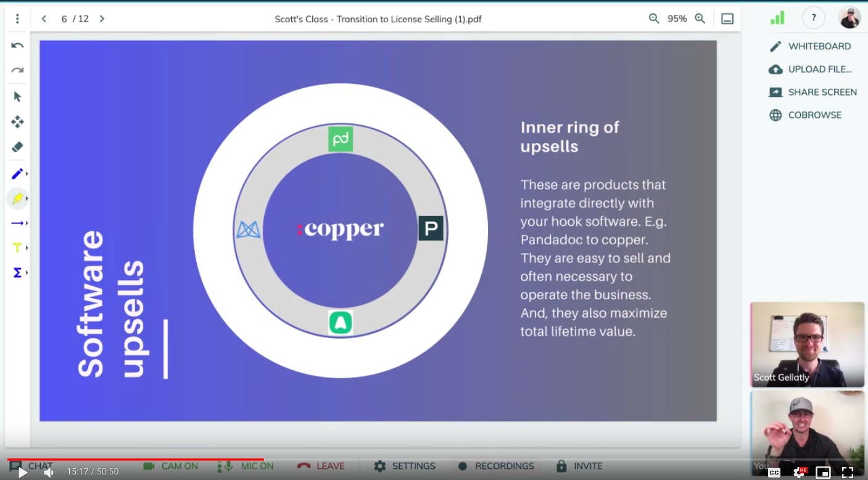Open the Cobrowse option
This screenshot has height=480, width=868.
click(805, 115)
